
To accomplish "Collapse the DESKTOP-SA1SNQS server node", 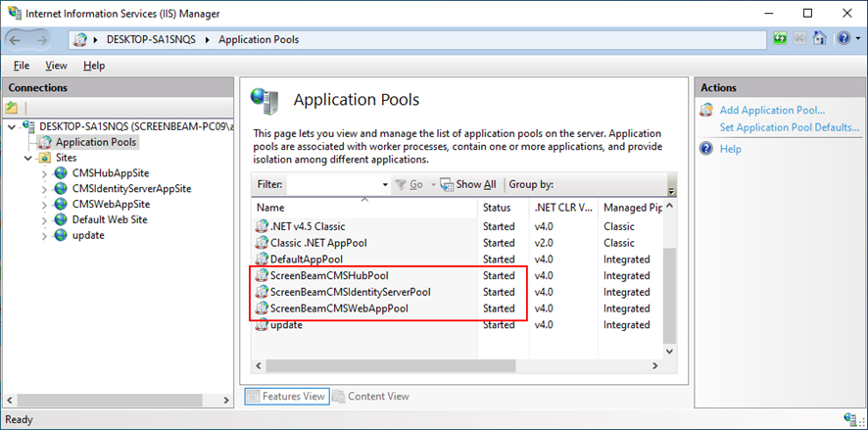I will (x=12, y=126).
